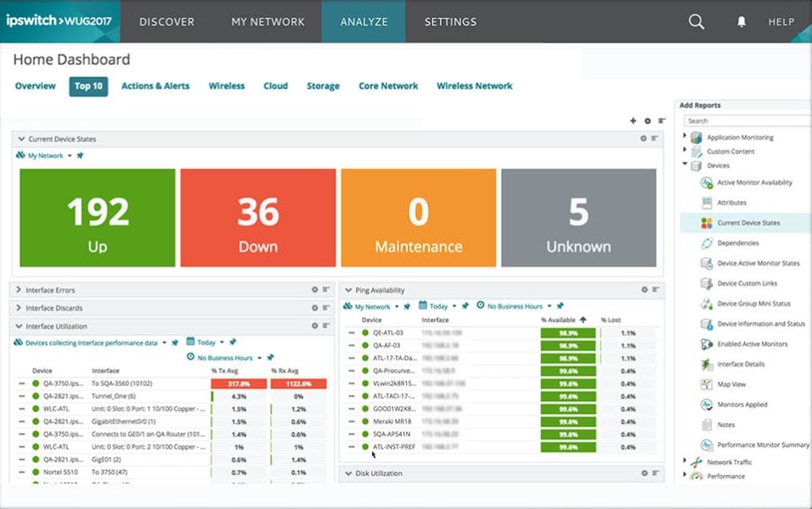Switch to the Cloud tab
Image resolution: width=812 pixels, height=509 pixels.
coord(275,86)
